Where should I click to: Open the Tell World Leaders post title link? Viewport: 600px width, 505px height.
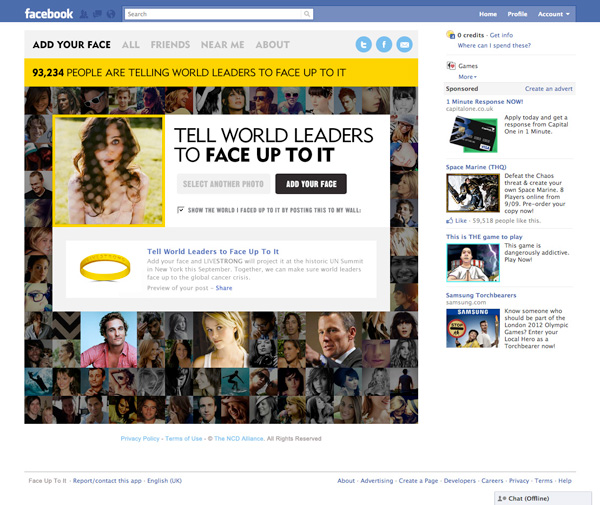pyautogui.click(x=213, y=251)
